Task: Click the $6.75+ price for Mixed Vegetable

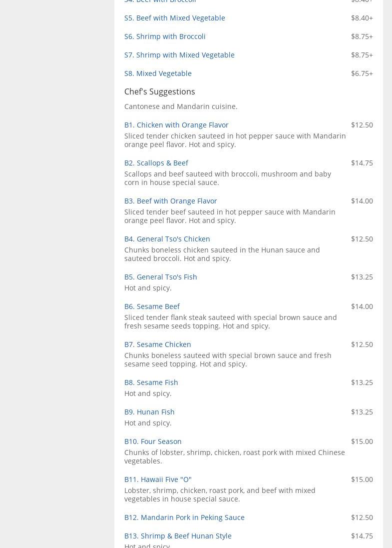Action: point(362,73)
